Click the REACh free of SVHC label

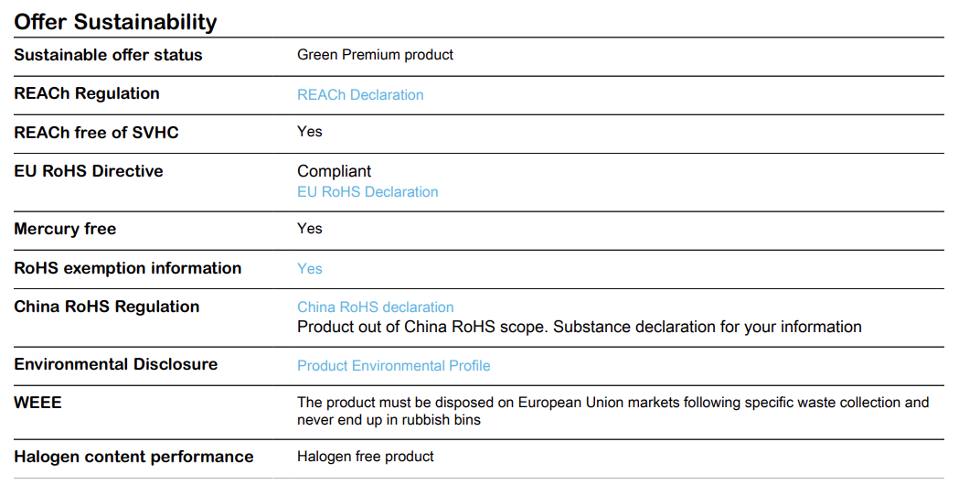point(96,132)
